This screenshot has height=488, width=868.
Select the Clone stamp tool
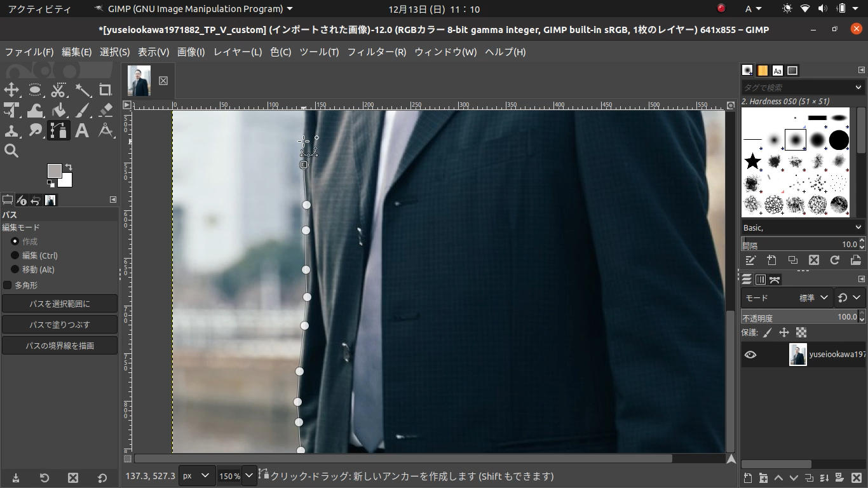pyautogui.click(x=11, y=130)
